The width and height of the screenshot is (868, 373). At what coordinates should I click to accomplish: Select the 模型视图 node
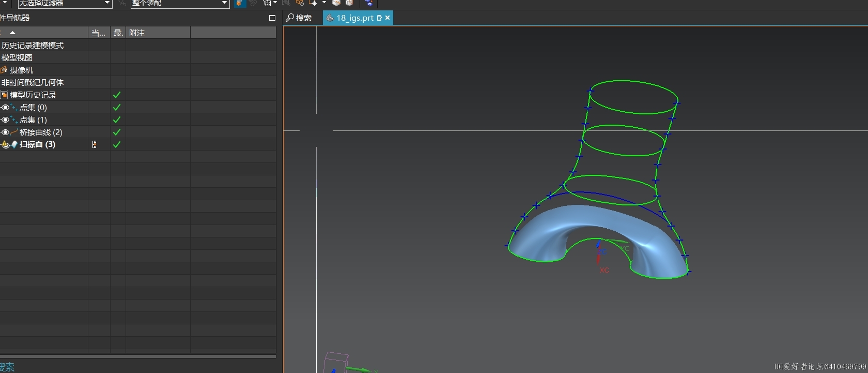click(17, 57)
